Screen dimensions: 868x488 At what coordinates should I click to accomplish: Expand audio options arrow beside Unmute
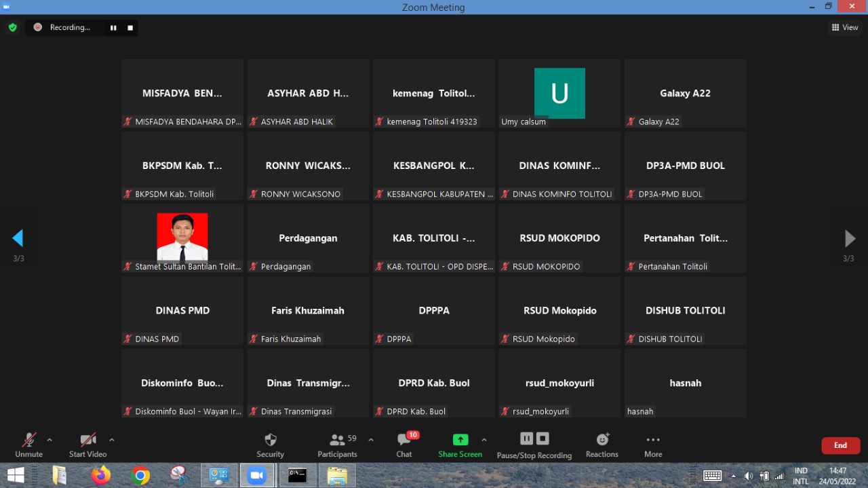(x=50, y=440)
